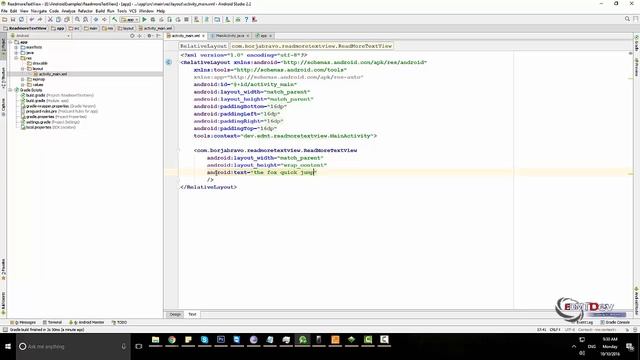Click the Project panel settings gear icon
The width and height of the screenshot is (640, 360).
[x=149, y=36]
